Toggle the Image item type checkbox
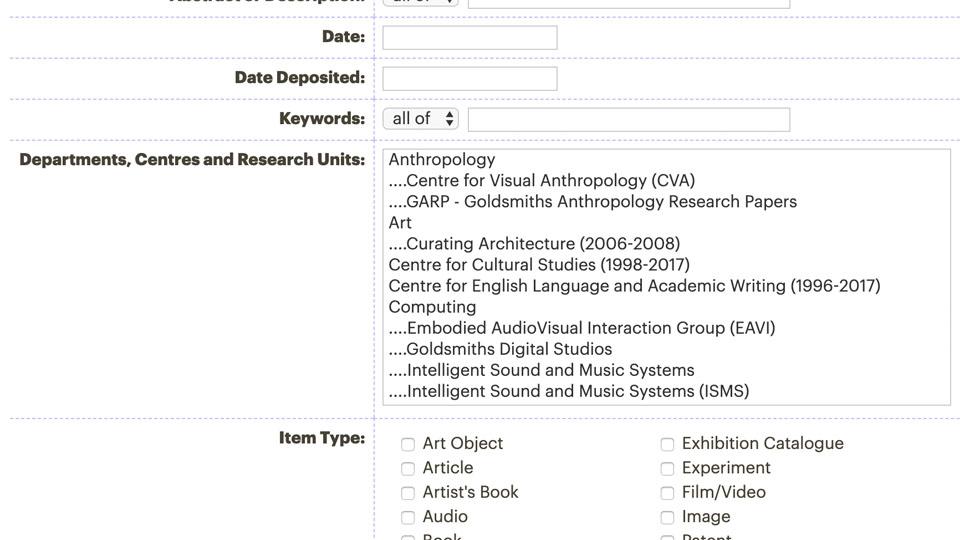Screen dimensions: 960x540 (667, 517)
